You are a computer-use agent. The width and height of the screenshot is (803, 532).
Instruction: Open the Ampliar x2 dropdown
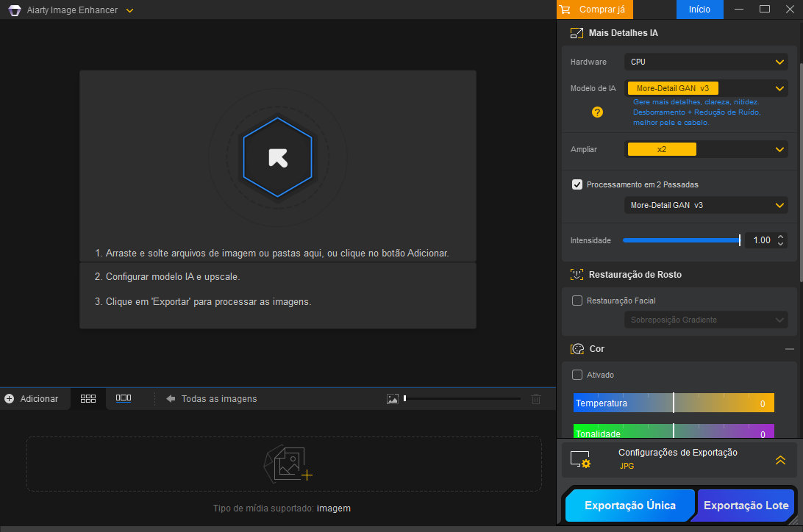(x=706, y=149)
